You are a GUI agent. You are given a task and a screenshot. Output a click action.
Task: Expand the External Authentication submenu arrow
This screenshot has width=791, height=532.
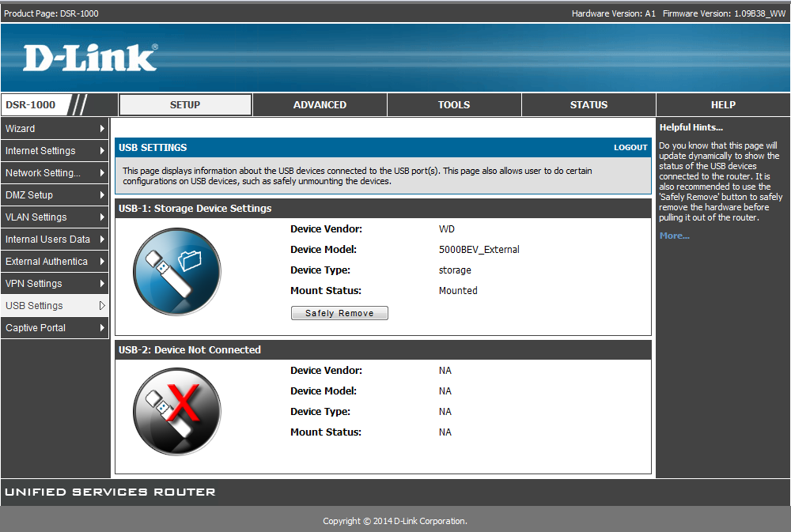point(102,262)
